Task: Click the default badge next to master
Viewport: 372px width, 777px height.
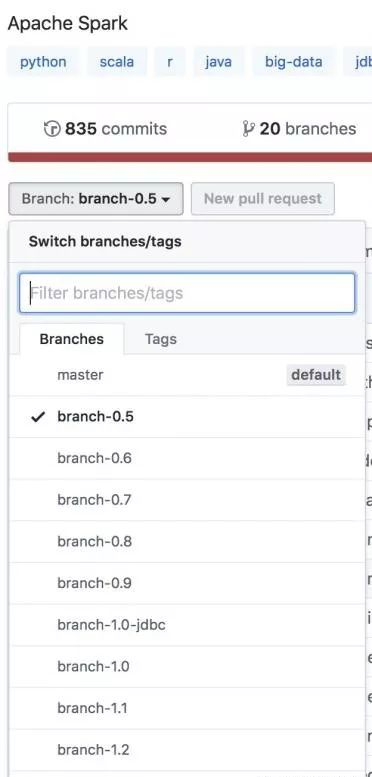Action: (316, 375)
